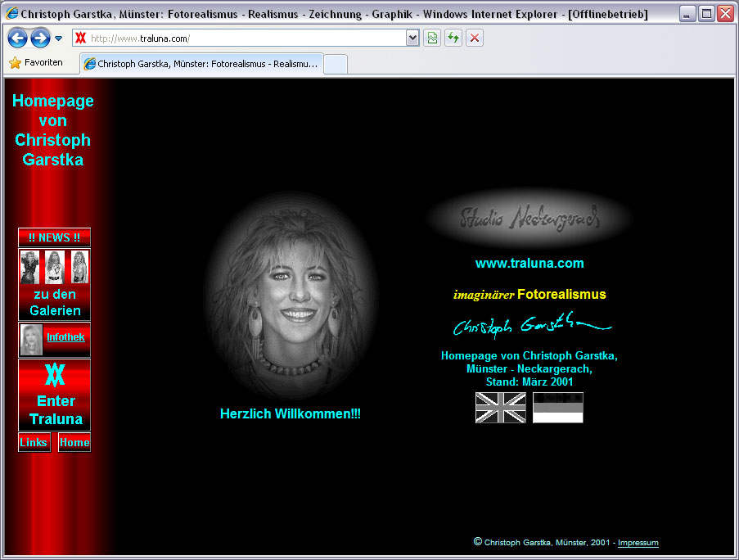The width and height of the screenshot is (739, 560).
Task: Go back with the browser Back arrow
Action: tap(17, 38)
